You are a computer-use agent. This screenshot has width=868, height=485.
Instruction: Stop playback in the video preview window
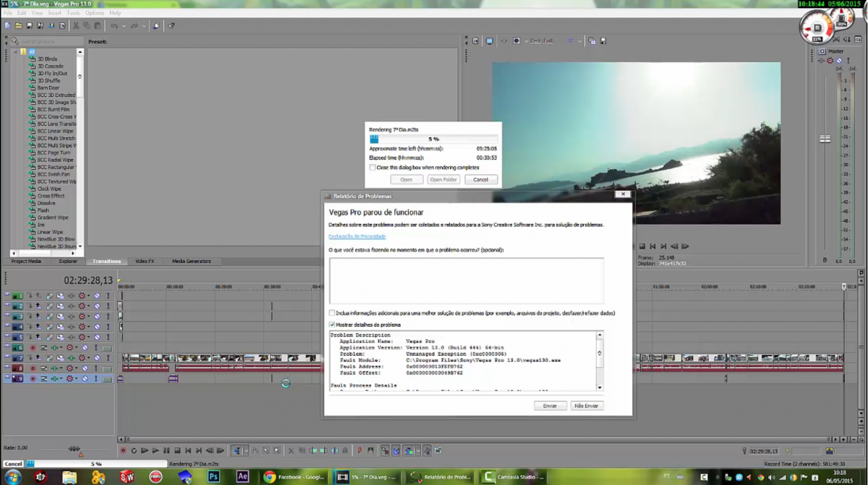(642, 246)
